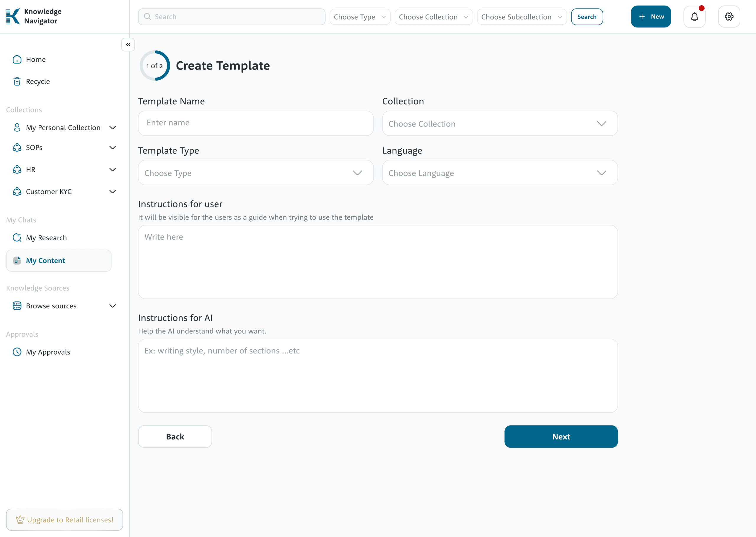756x537 pixels.
Task: Open the form's Choose Collection dropdown
Action: tap(500, 124)
